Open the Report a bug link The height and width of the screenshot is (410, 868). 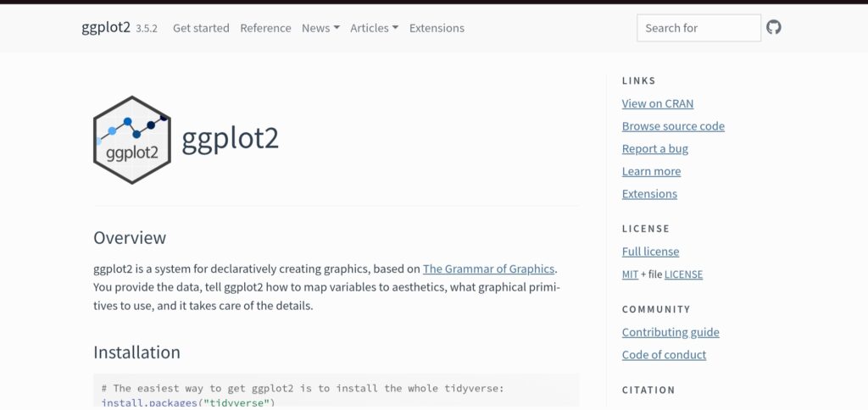(655, 149)
